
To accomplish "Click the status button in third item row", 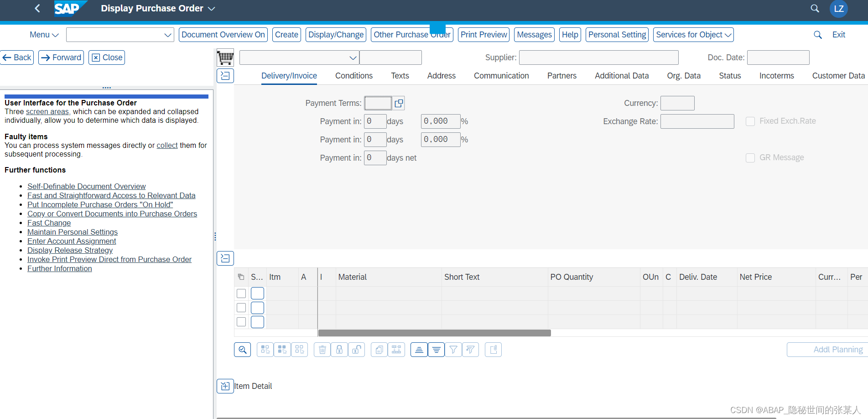I will (257, 322).
